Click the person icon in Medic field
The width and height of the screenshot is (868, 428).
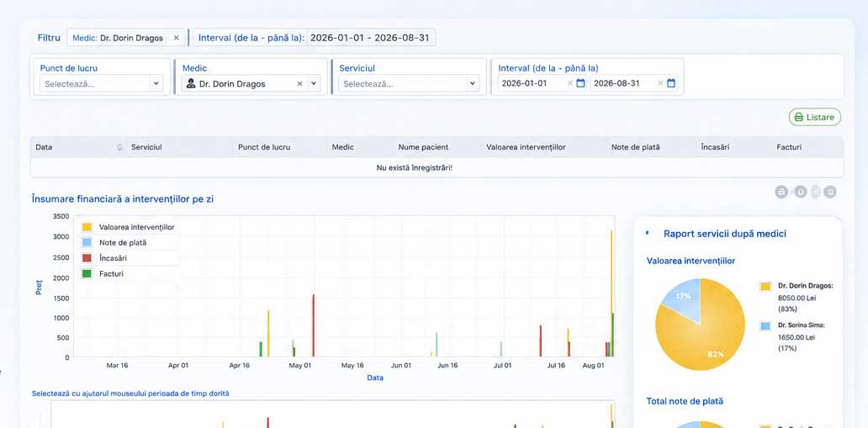[x=191, y=83]
